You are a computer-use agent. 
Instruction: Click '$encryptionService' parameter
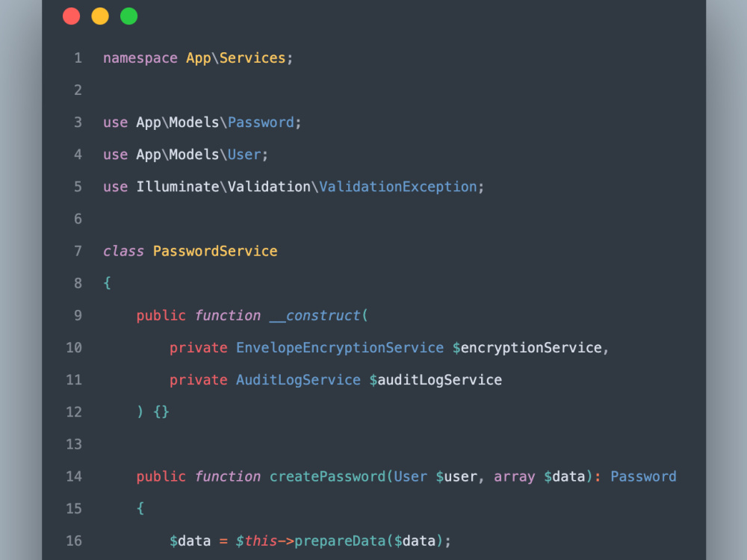pyautogui.click(x=527, y=348)
